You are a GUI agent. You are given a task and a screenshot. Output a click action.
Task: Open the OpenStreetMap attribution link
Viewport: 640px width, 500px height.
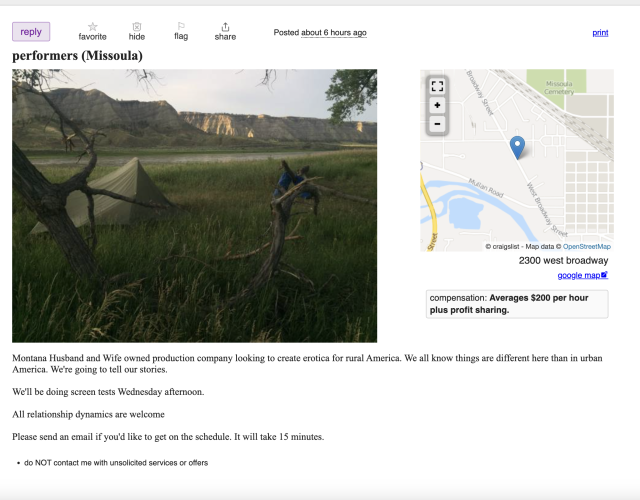[587, 247]
